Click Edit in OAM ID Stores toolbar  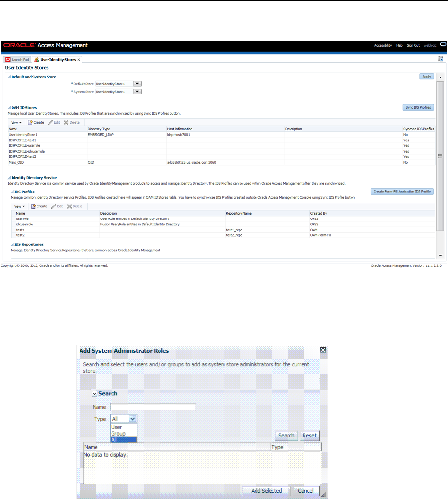coord(54,122)
